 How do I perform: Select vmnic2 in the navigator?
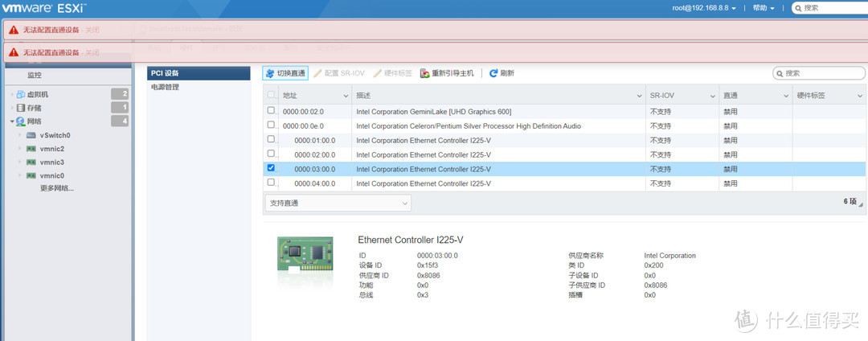tap(52, 149)
